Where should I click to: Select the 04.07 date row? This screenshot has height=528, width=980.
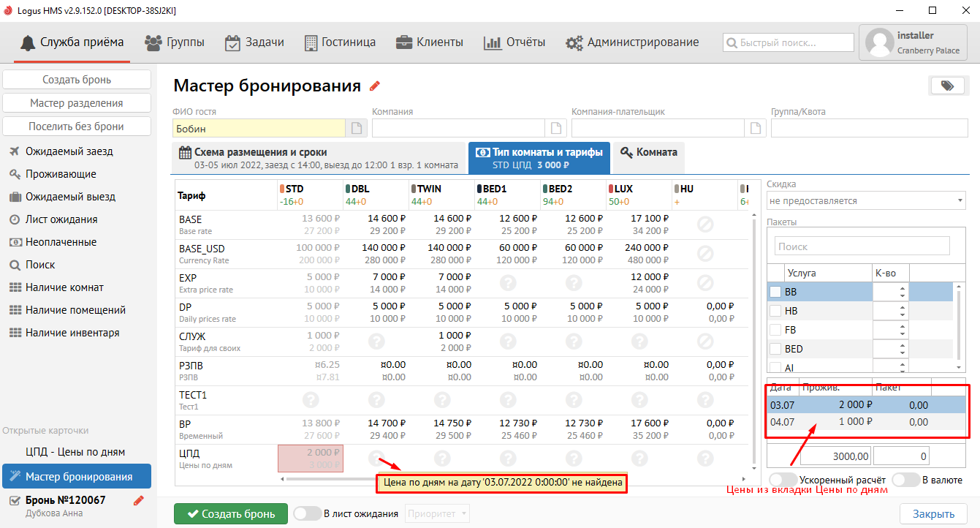click(x=866, y=422)
